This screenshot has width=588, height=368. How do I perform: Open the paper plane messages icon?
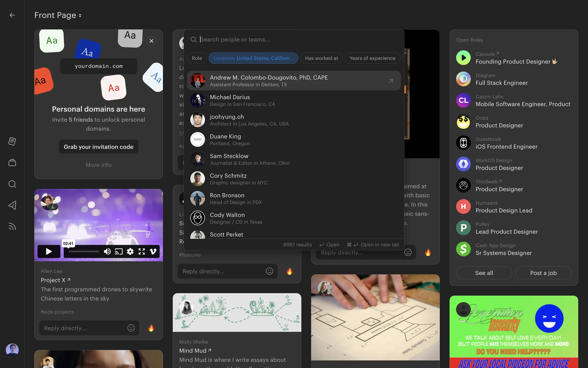[12, 205]
